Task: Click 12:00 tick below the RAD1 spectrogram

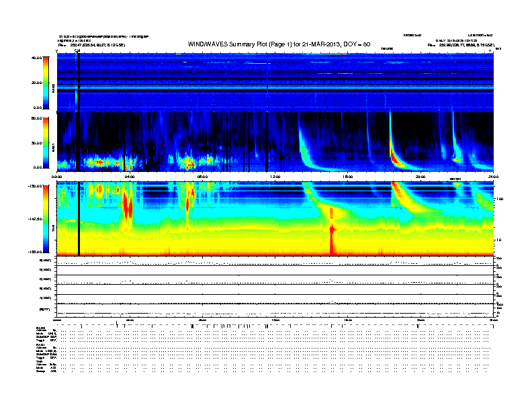Action: click(x=275, y=177)
